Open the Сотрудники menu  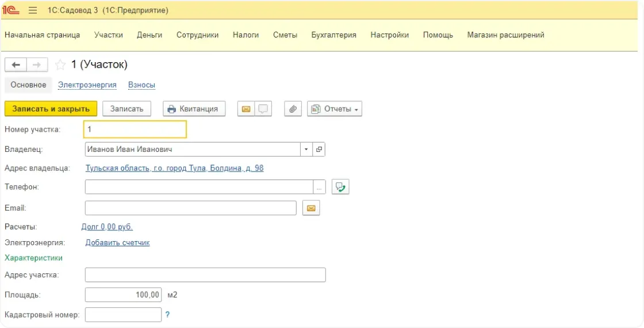point(198,35)
